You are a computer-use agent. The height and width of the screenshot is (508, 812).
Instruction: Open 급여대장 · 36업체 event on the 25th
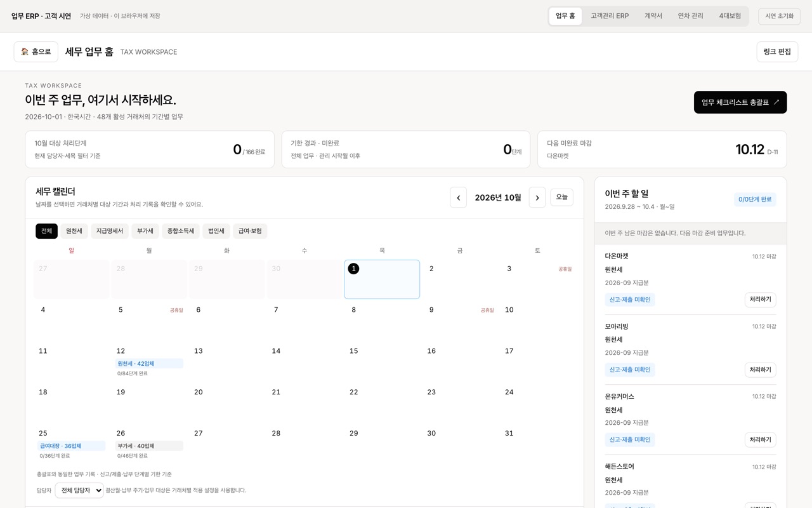[71, 446]
